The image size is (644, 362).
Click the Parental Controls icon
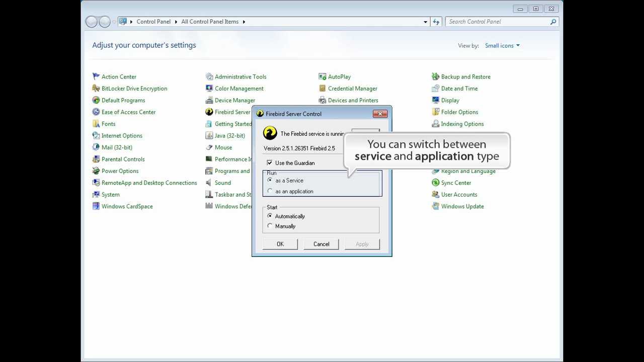pyautogui.click(x=96, y=159)
